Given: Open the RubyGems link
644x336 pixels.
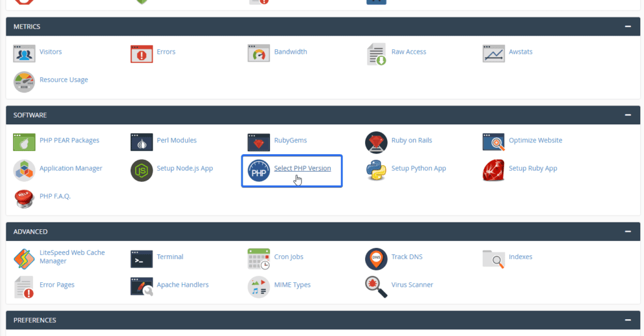Looking at the screenshot, I should 290,141.
